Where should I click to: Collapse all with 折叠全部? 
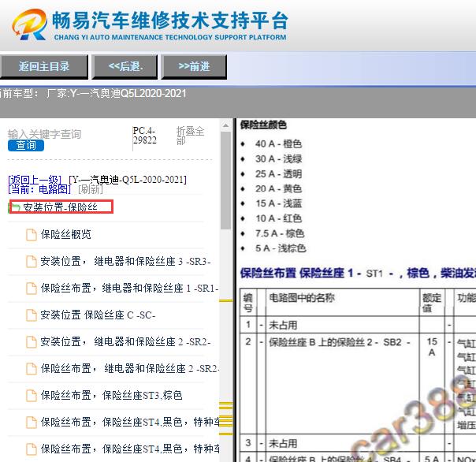coord(190,136)
